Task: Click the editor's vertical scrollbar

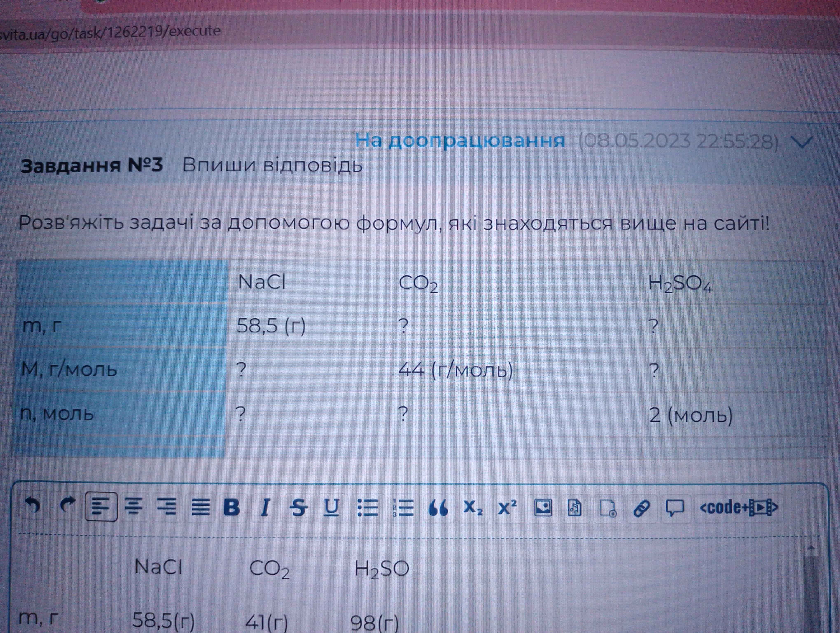Action: [x=811, y=593]
